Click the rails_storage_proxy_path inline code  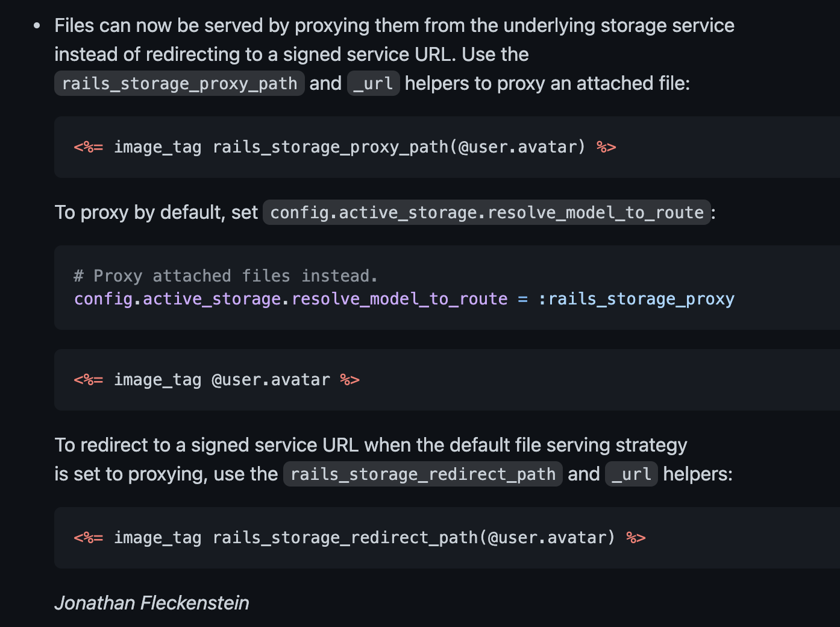(179, 83)
